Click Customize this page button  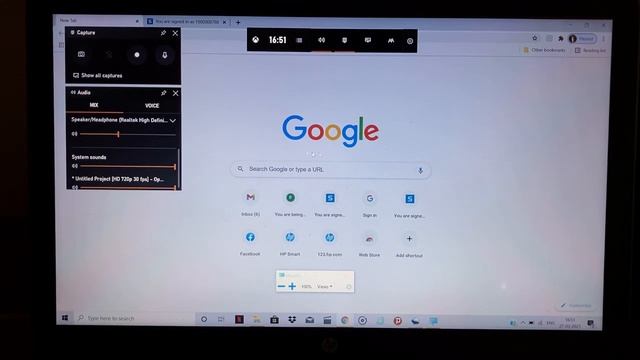[576, 305]
